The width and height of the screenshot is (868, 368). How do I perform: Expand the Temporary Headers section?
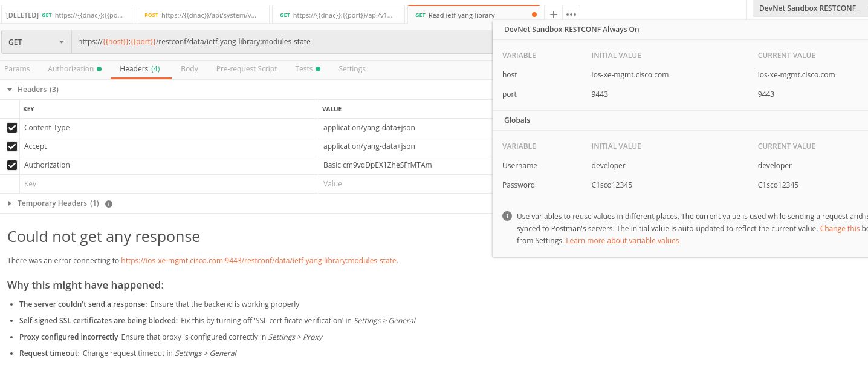click(10, 203)
